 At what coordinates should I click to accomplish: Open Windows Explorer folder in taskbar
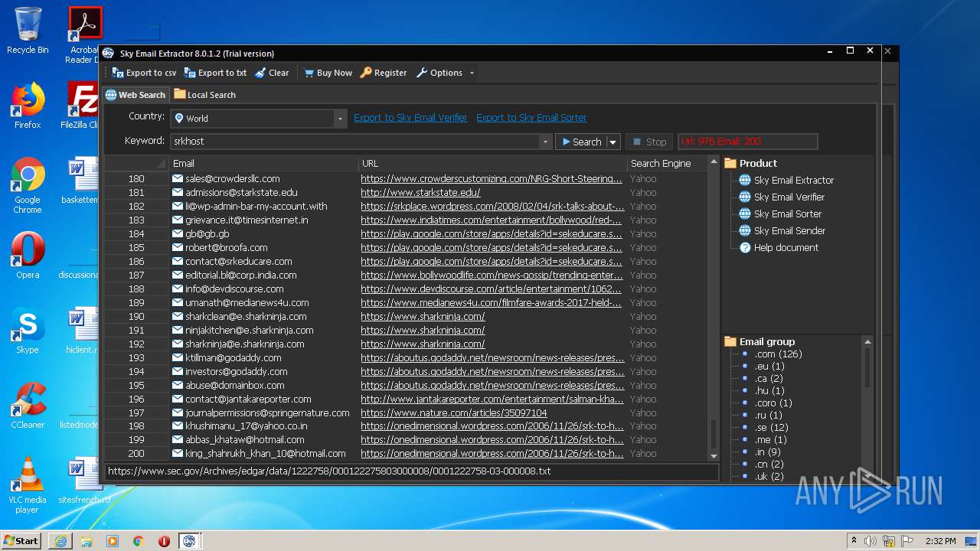[87, 541]
